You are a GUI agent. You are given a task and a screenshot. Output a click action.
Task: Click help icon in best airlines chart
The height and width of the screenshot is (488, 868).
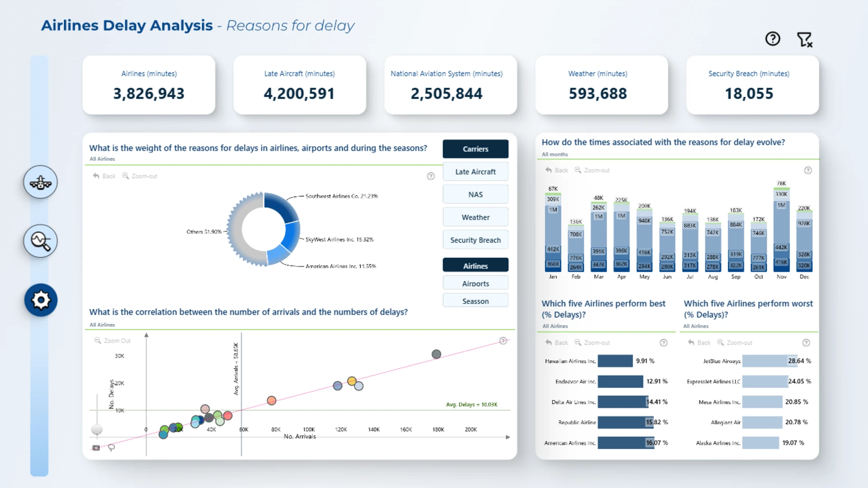pyautogui.click(x=664, y=343)
